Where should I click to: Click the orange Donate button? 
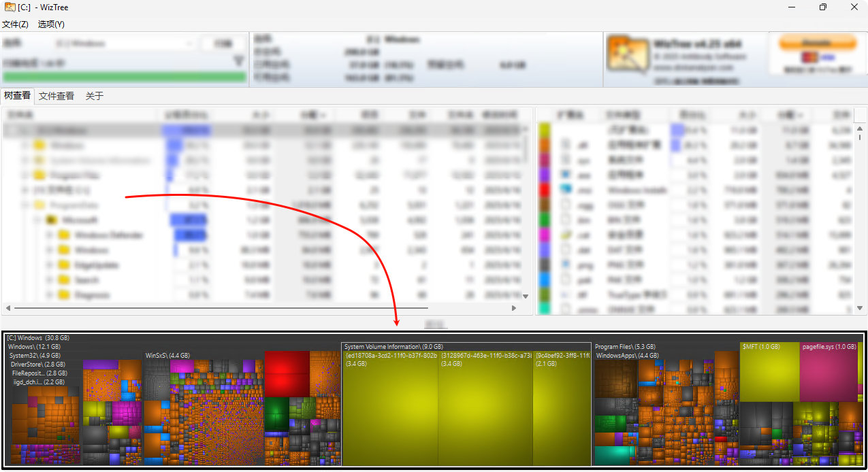(x=818, y=42)
